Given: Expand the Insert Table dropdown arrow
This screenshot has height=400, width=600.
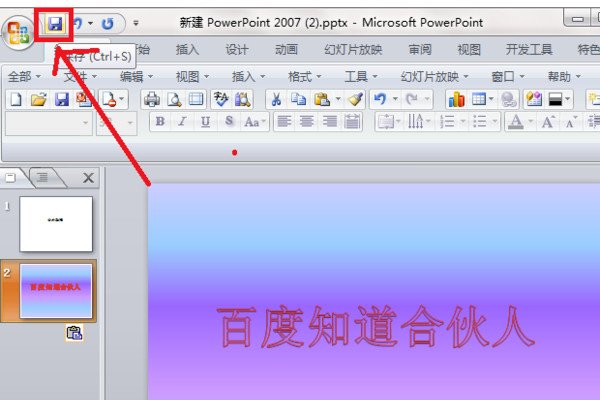Looking at the screenshot, I should (x=491, y=100).
